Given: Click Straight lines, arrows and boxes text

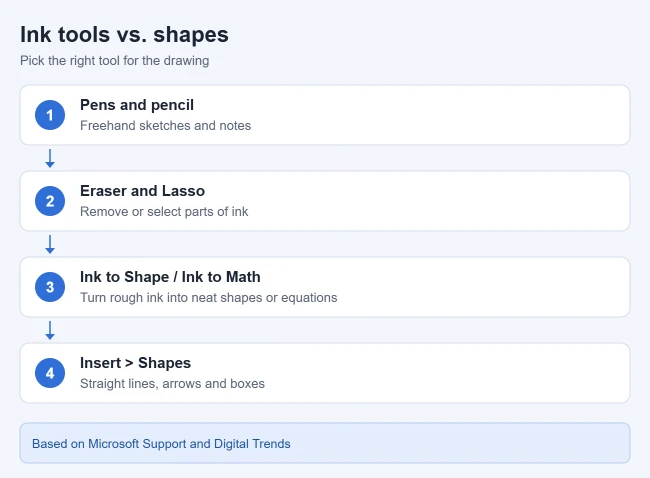Looking at the screenshot, I should pos(172,383).
